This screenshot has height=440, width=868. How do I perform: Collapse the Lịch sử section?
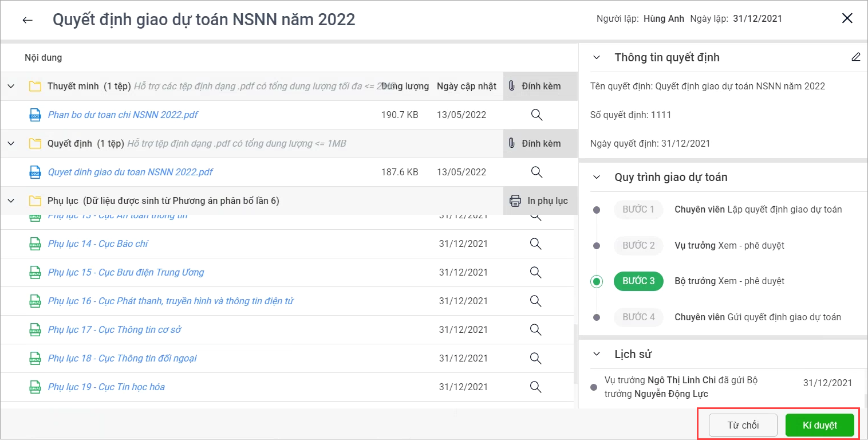point(597,354)
